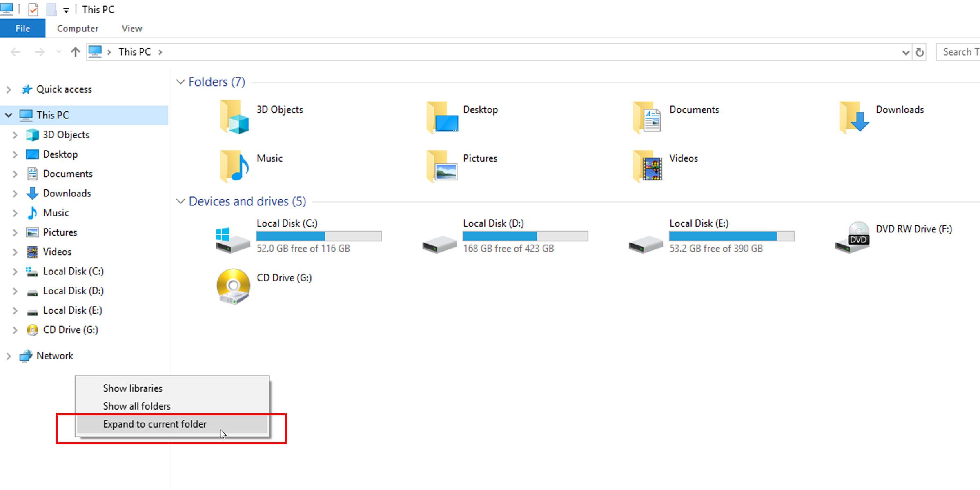Viewport: 980px width, 490px height.
Task: Open the View ribbon tab
Action: 132,29
